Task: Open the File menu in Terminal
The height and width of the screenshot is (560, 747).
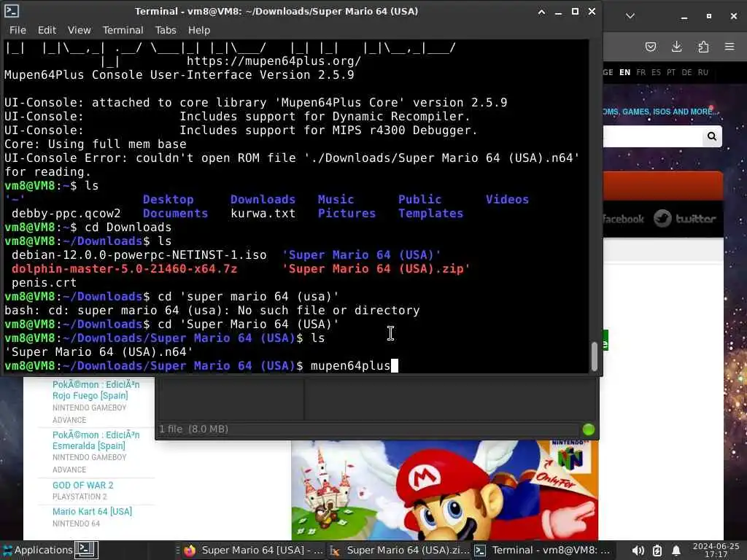Action: pyautogui.click(x=18, y=30)
